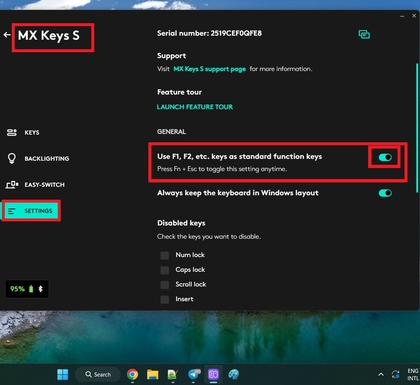Open the Easy-Switch section
Viewport: 420px width, 385px height.
35,184
